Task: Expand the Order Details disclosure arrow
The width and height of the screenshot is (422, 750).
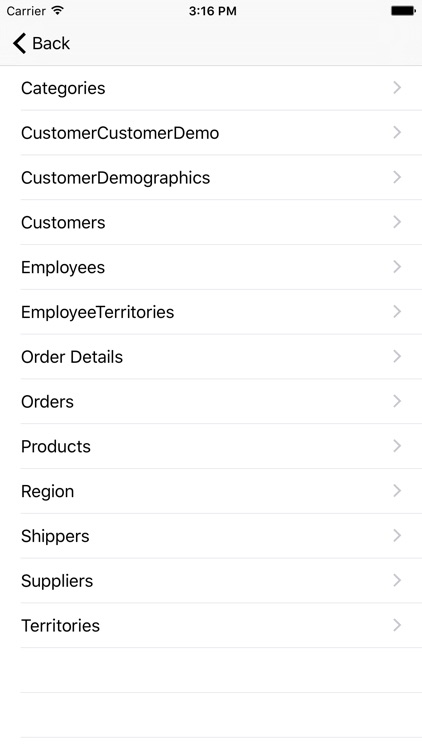Action: click(x=397, y=356)
